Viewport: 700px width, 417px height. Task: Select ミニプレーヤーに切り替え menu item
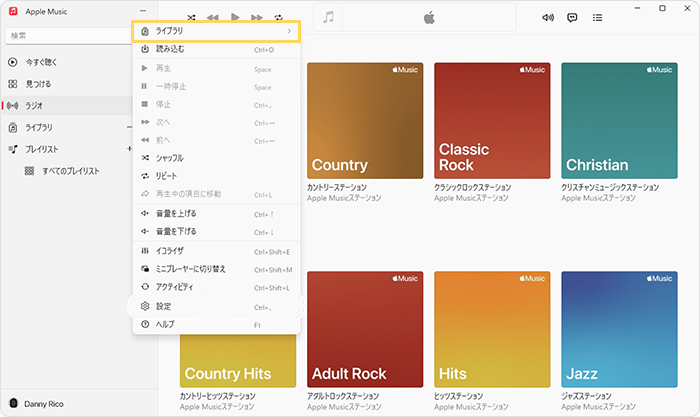216,269
